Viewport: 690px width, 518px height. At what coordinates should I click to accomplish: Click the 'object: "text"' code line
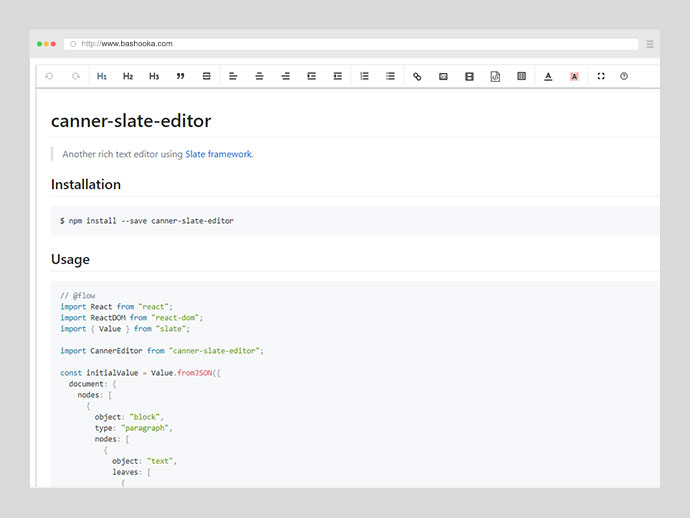tap(144, 461)
